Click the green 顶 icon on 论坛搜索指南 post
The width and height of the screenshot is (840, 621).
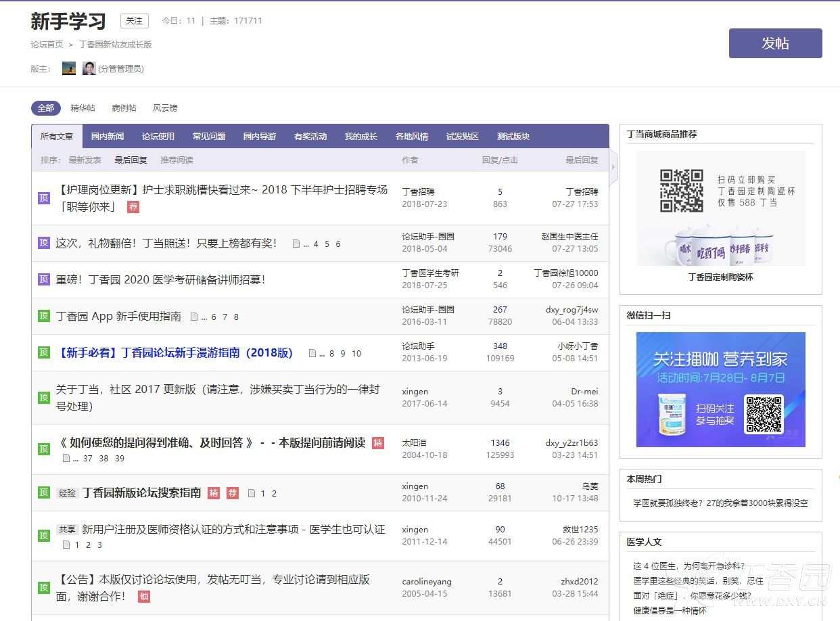[44, 492]
